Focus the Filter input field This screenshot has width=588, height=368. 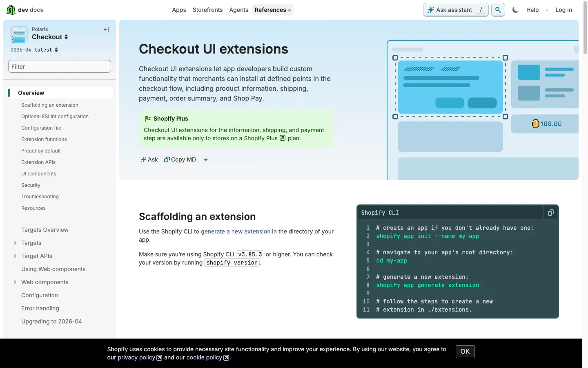click(60, 67)
